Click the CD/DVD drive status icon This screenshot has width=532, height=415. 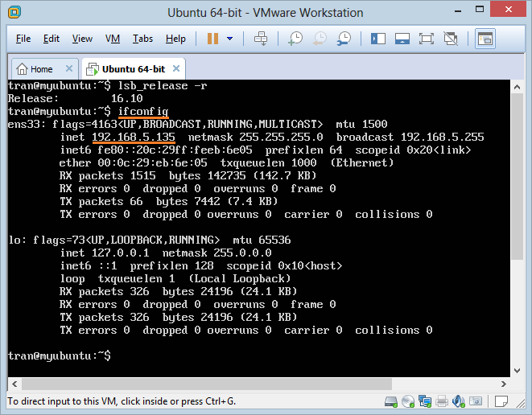pyautogui.click(x=408, y=401)
